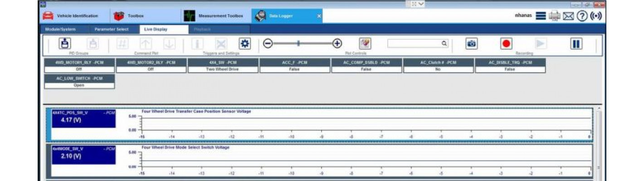Image resolution: width=644 pixels, height=181 pixels.
Task: Open the hamburger menu icon
Action: point(541,16)
